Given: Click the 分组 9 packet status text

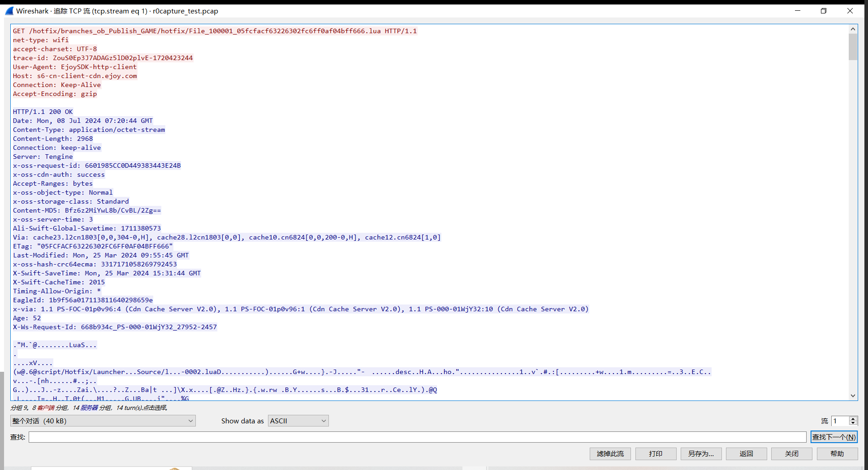Looking at the screenshot, I should (x=89, y=408).
